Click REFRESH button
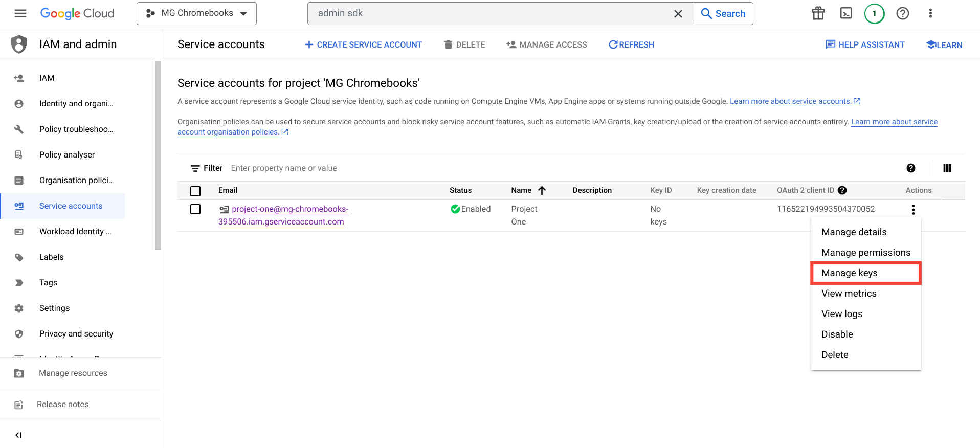 (631, 44)
